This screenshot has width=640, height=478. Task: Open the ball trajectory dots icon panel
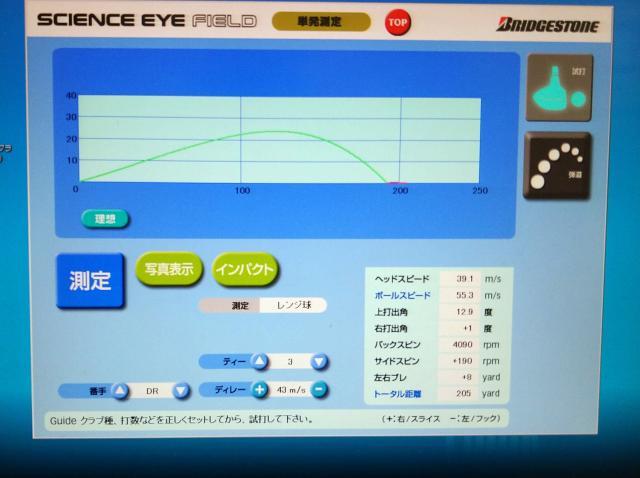(x=558, y=166)
